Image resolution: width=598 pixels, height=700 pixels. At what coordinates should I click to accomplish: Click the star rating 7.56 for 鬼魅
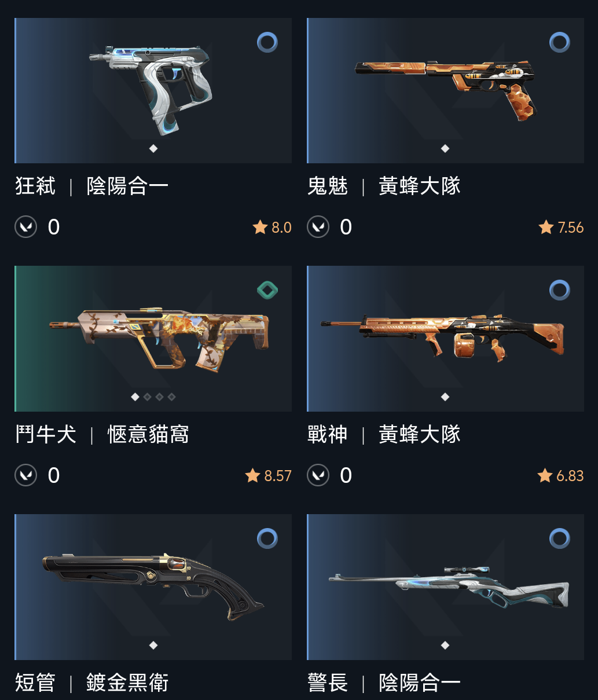coord(561,228)
